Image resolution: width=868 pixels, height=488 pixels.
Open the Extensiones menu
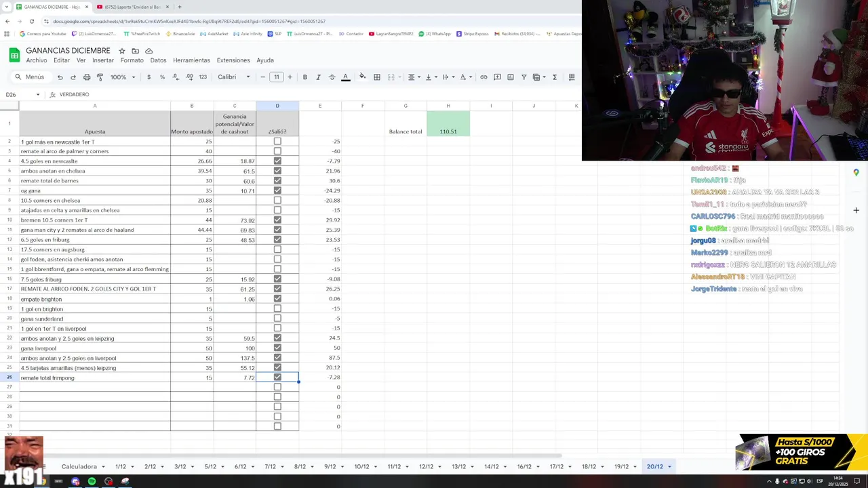233,60
